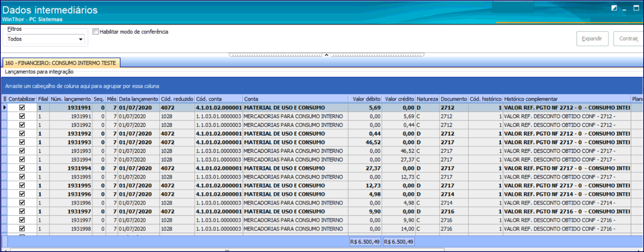Sort by the Valor débito column header
644x252 pixels.
365,99
